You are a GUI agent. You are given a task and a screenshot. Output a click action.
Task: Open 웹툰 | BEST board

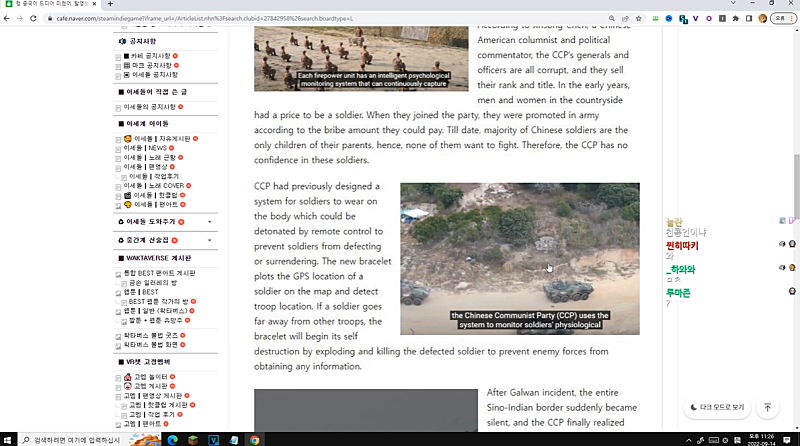[141, 292]
